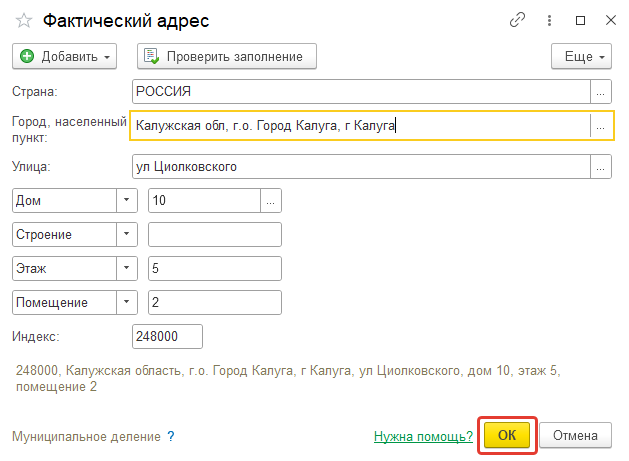Viewport: 629px width, 461px height.
Task: Cancel with the Отмена button
Action: 575,435
